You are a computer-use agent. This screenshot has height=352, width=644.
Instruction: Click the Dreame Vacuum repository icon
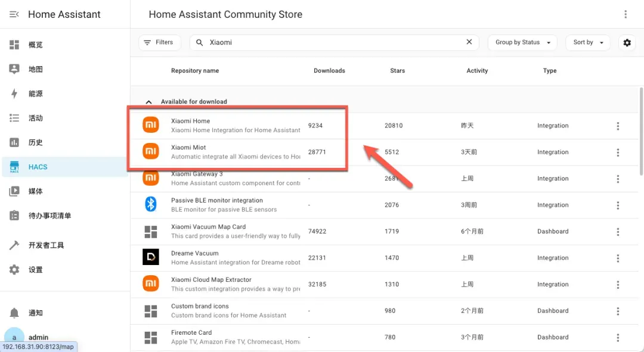(x=151, y=257)
